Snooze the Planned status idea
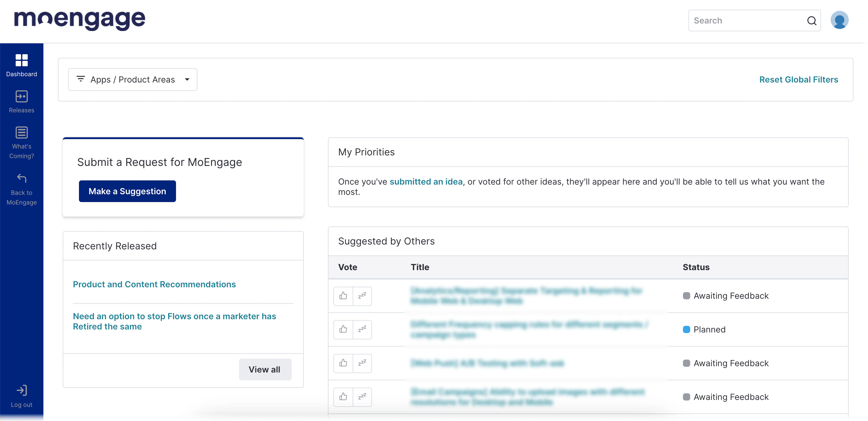The height and width of the screenshot is (421, 868). tap(362, 329)
